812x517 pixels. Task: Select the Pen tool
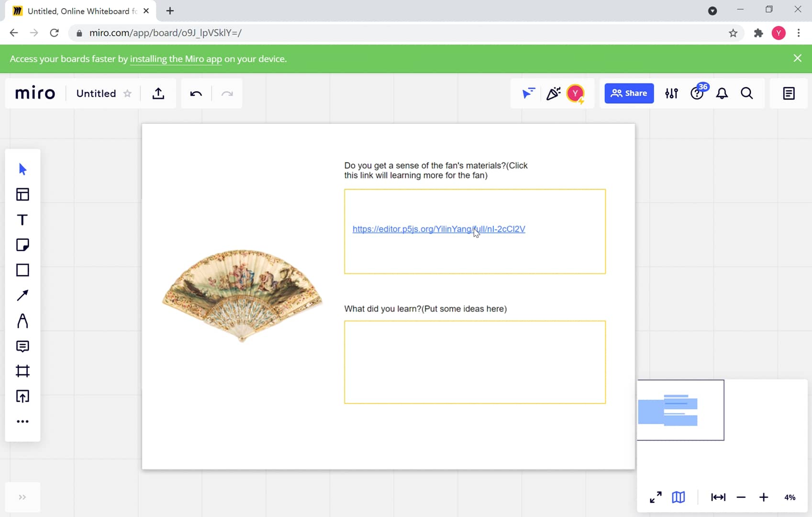[x=22, y=321]
